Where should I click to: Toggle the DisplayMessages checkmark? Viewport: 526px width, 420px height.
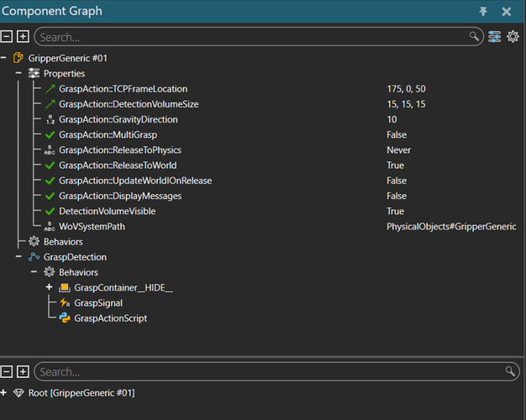(x=50, y=196)
